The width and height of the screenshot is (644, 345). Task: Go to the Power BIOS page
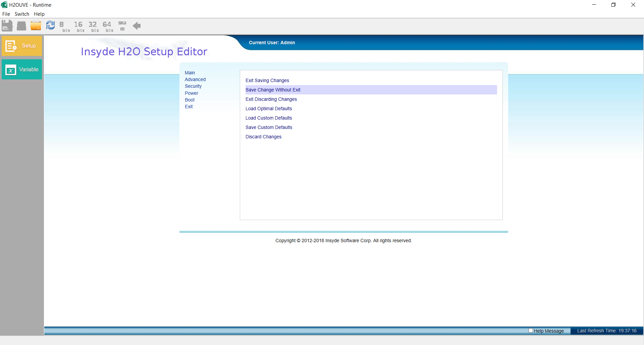coord(192,93)
